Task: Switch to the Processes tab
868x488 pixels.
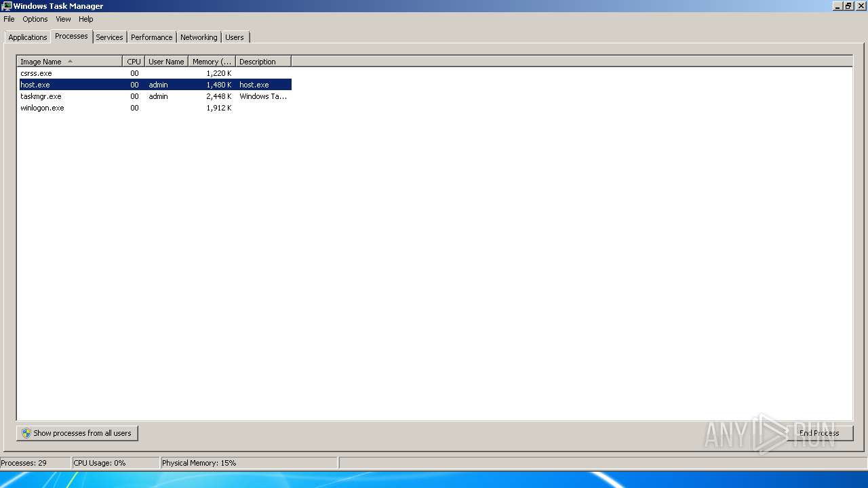Action: click(x=71, y=36)
